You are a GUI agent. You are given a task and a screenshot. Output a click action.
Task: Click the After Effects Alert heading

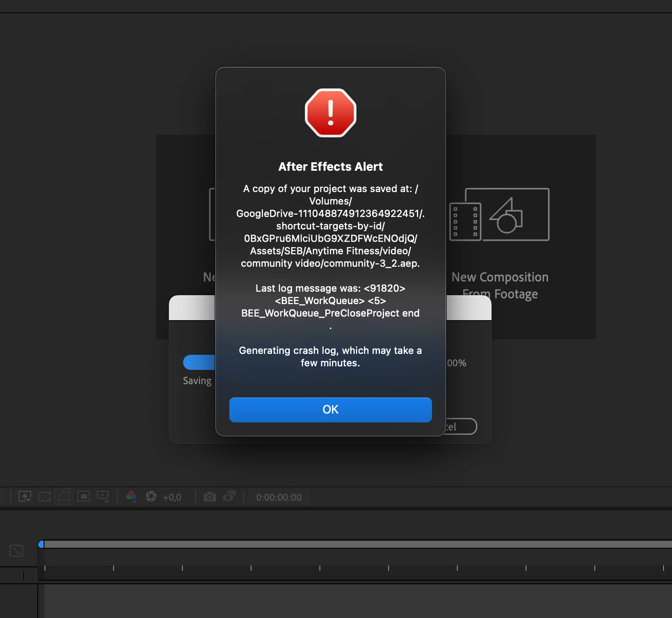pos(331,167)
